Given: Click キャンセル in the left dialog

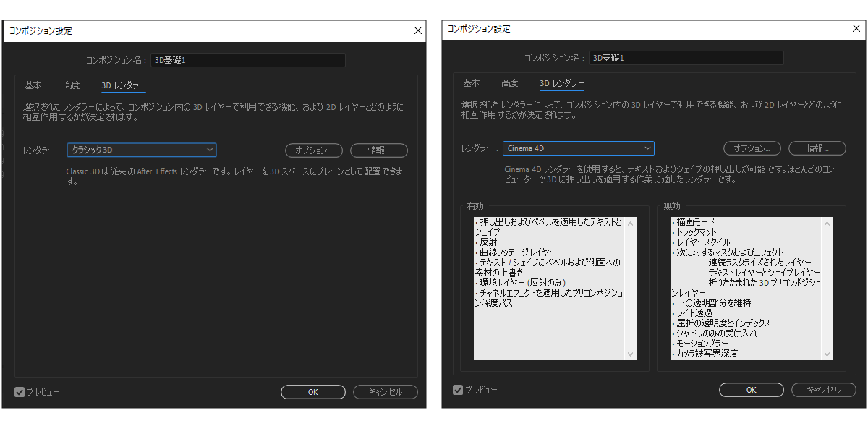Looking at the screenshot, I should pyautogui.click(x=386, y=392).
